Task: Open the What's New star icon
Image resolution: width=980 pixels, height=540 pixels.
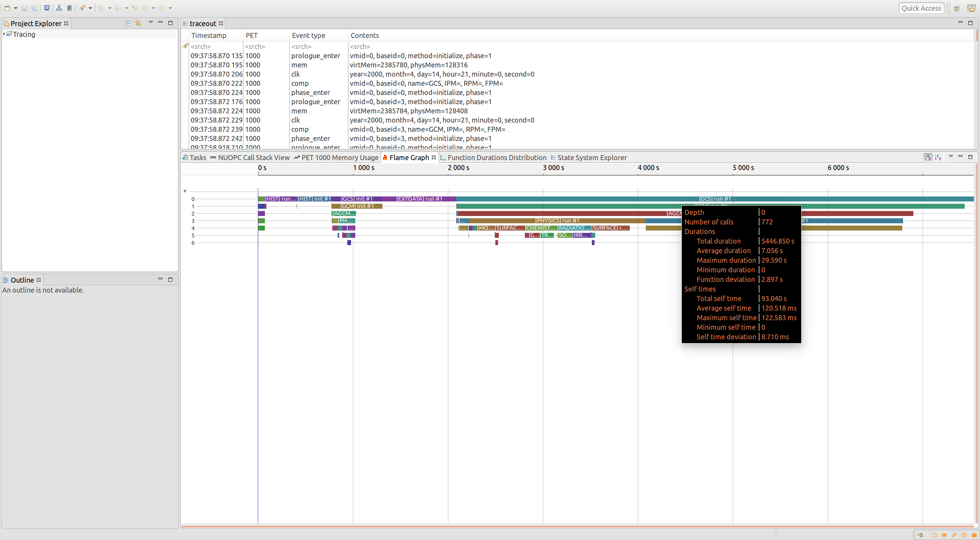Action: click(964, 535)
